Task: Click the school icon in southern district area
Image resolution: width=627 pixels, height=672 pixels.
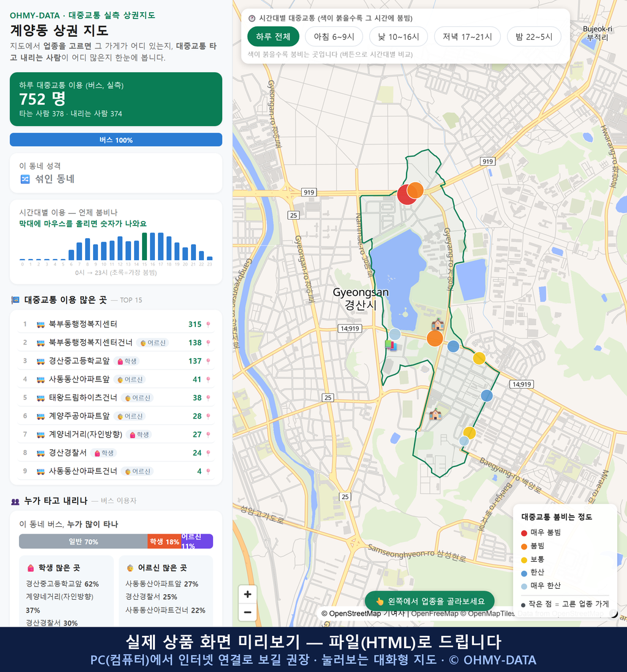Action: pyautogui.click(x=435, y=414)
